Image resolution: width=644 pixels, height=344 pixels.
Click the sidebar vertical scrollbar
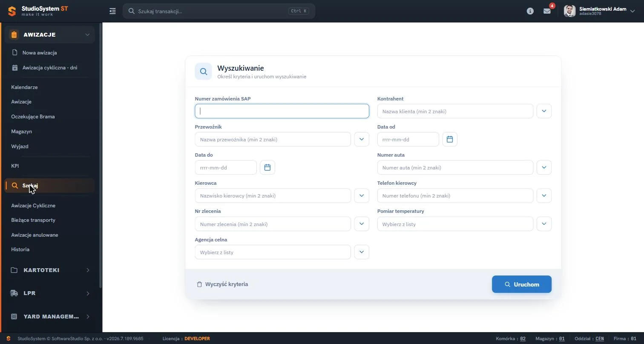click(101, 155)
